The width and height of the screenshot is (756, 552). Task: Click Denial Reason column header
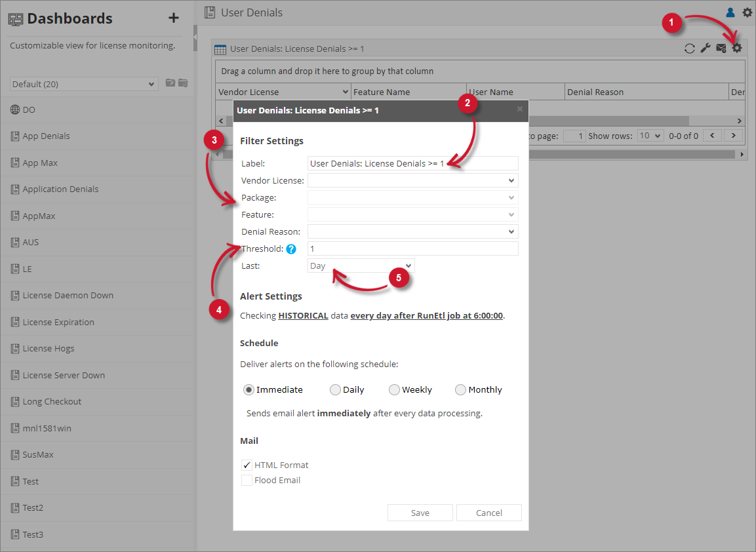coord(647,92)
